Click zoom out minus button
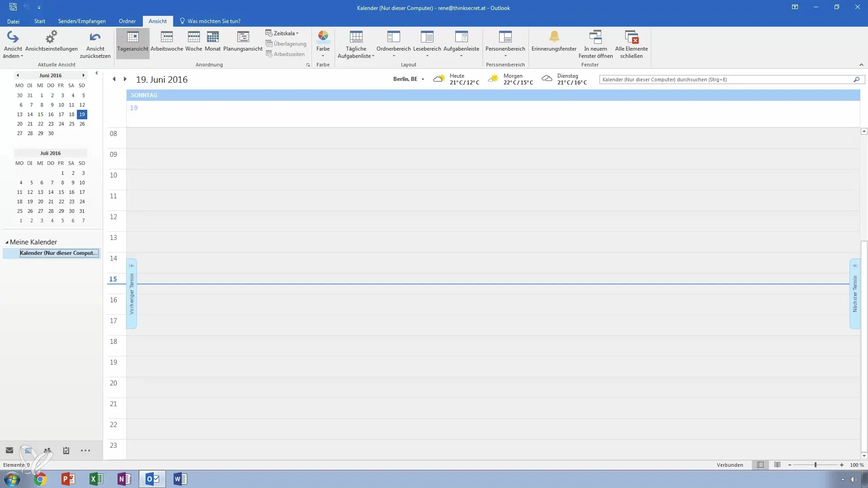Screen dimensions: 868x488 [x=790, y=465]
